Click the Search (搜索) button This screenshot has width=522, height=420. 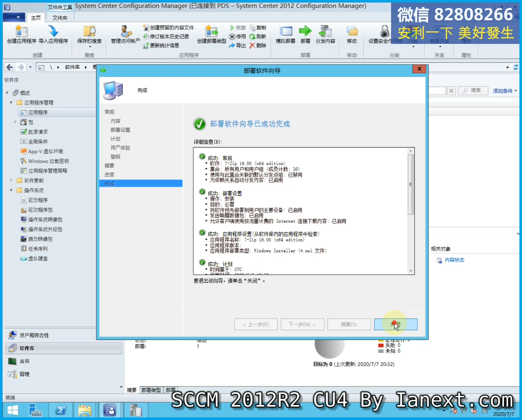472,90
